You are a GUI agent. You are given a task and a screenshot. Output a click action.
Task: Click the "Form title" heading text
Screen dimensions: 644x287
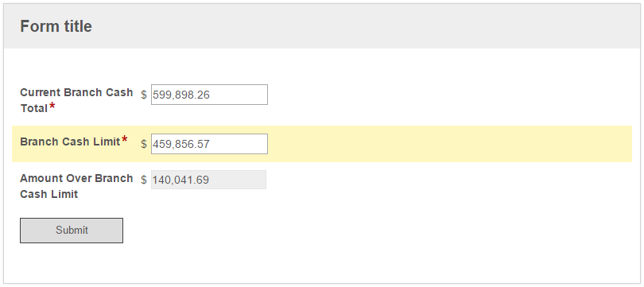pyautogui.click(x=56, y=26)
